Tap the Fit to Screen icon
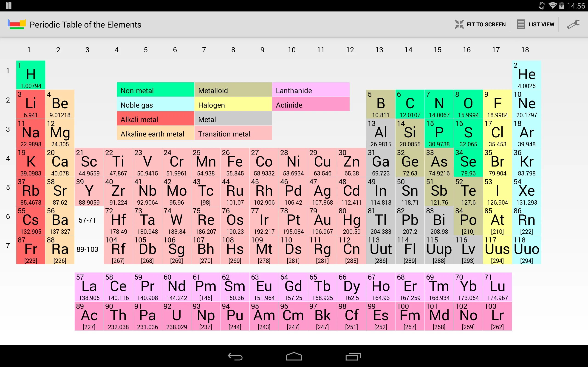 point(459,25)
